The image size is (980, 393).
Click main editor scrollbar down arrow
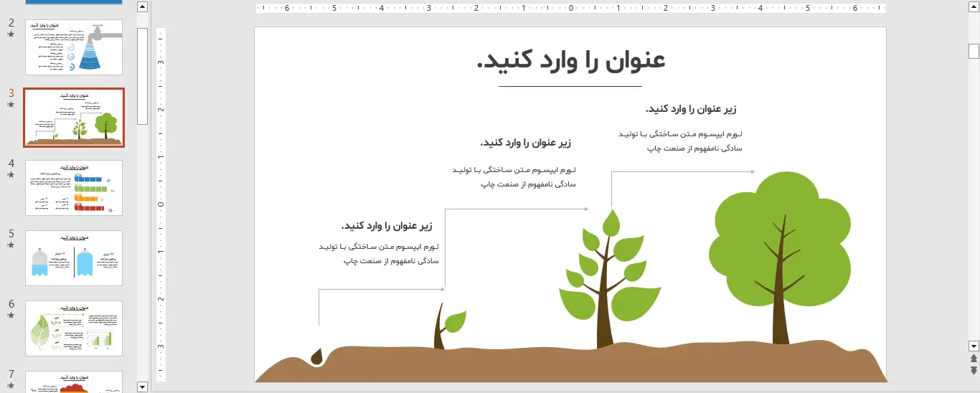pos(974,345)
